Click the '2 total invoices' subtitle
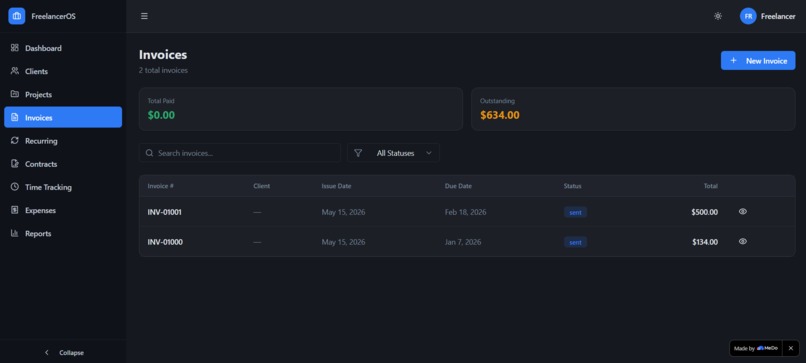Image resolution: width=806 pixels, height=363 pixels. (x=163, y=70)
